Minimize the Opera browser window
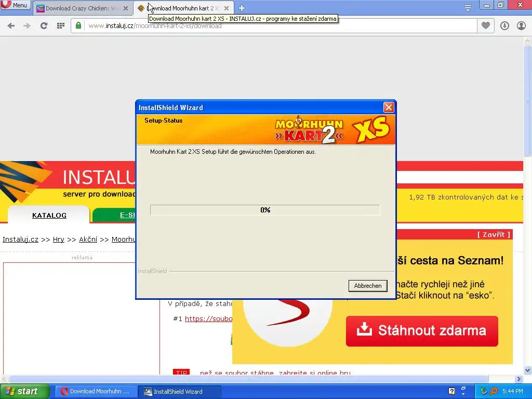Screen dimensions: 532x399 click(x=487, y=5)
